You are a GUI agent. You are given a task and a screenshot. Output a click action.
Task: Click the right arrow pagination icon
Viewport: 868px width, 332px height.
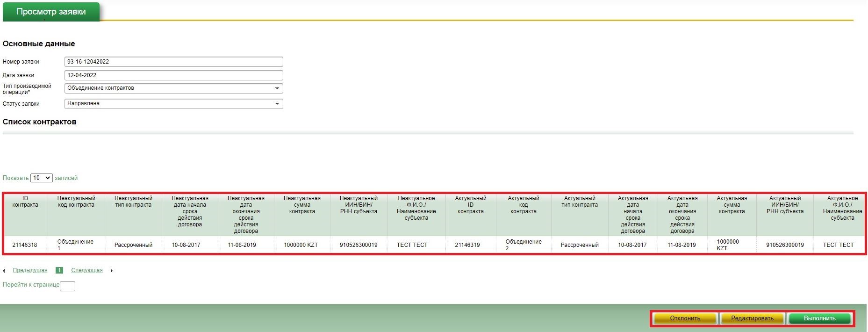[x=111, y=271]
